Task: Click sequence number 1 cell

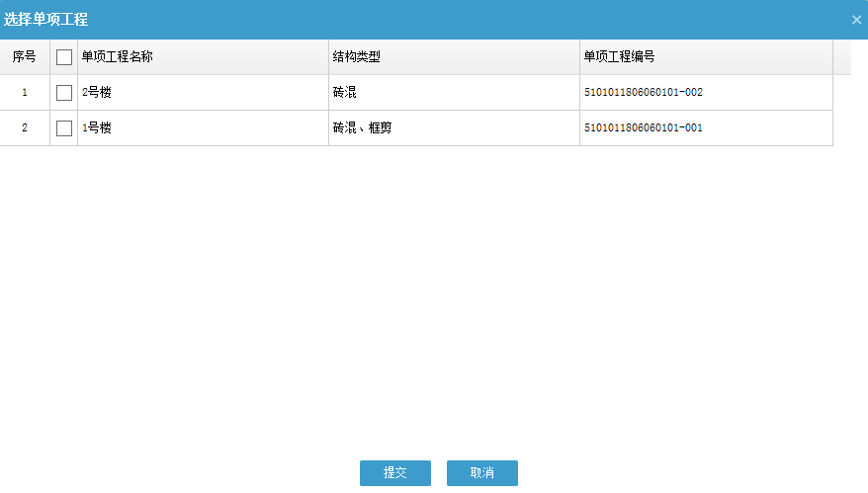Action: tap(25, 93)
